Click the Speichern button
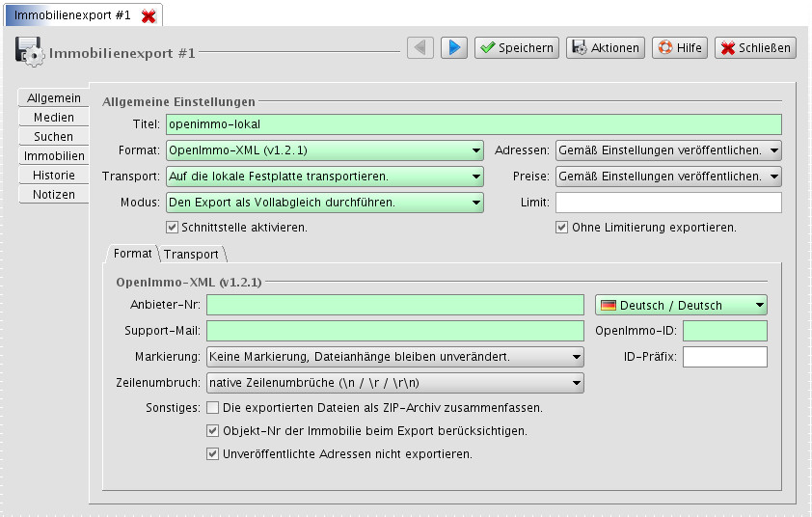812x517 pixels. point(516,47)
